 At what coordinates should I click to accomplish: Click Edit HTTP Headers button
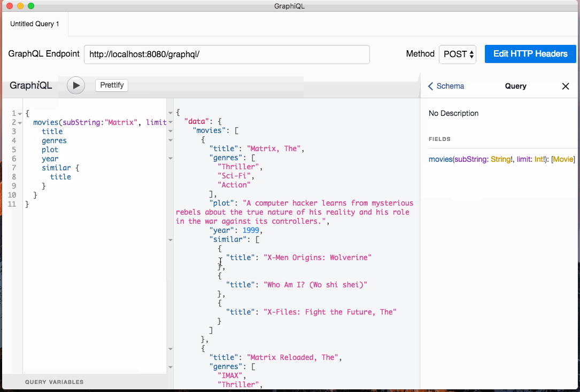(x=530, y=54)
